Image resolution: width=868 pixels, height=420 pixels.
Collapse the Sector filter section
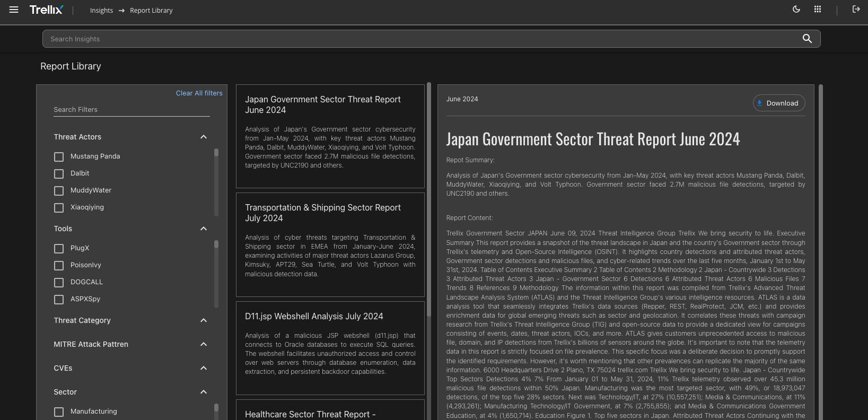pos(204,392)
